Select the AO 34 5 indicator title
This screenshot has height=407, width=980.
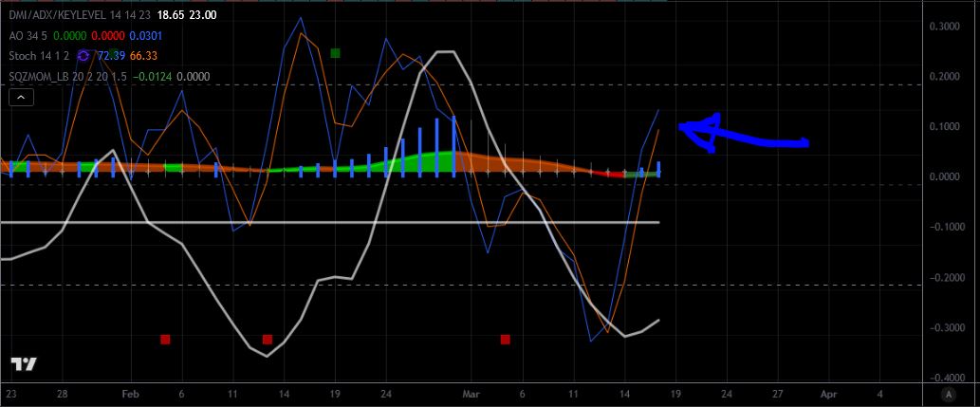pyautogui.click(x=27, y=36)
